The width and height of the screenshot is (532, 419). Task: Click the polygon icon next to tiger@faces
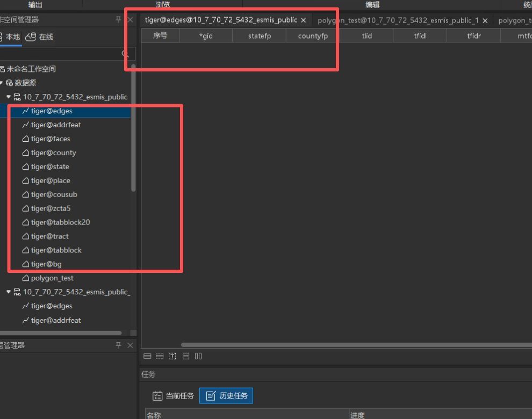point(25,139)
